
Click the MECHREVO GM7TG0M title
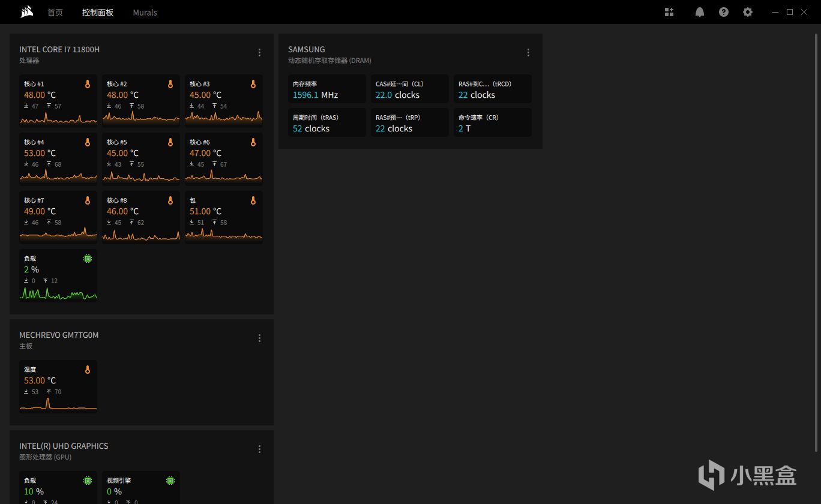pyautogui.click(x=59, y=335)
